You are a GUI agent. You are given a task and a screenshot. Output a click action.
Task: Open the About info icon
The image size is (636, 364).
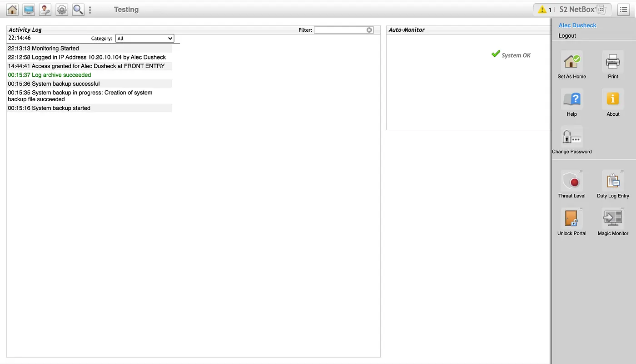pos(613,99)
